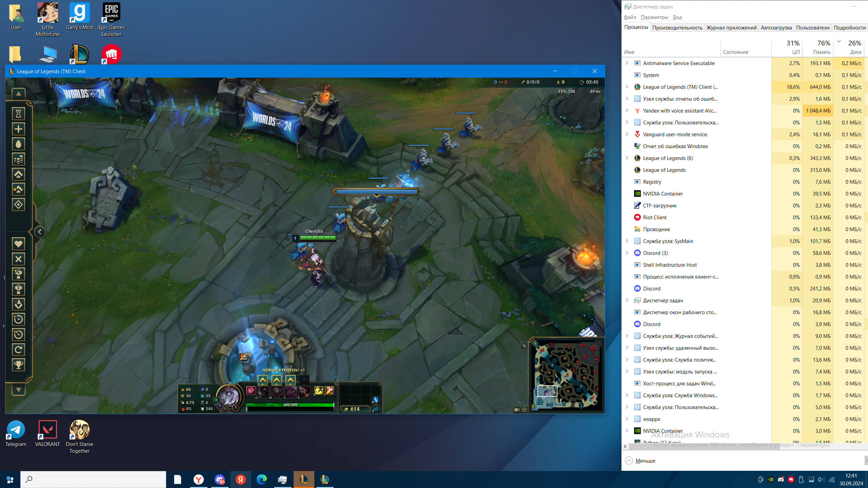Level up the E ability

pyautogui.click(x=291, y=380)
